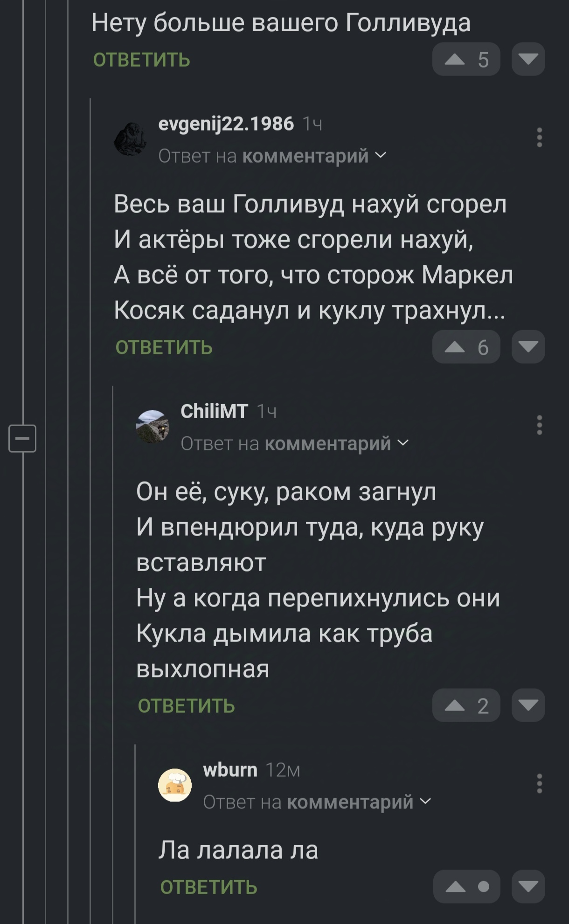Downvote wburn's comment

tap(528, 886)
